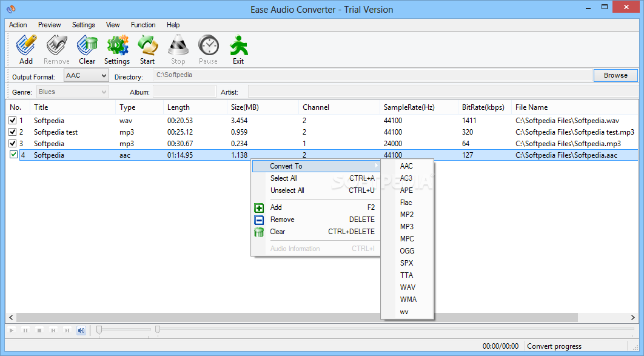Viewport: 644px width, 356px height.
Task: Click the Browse button
Action: point(615,75)
